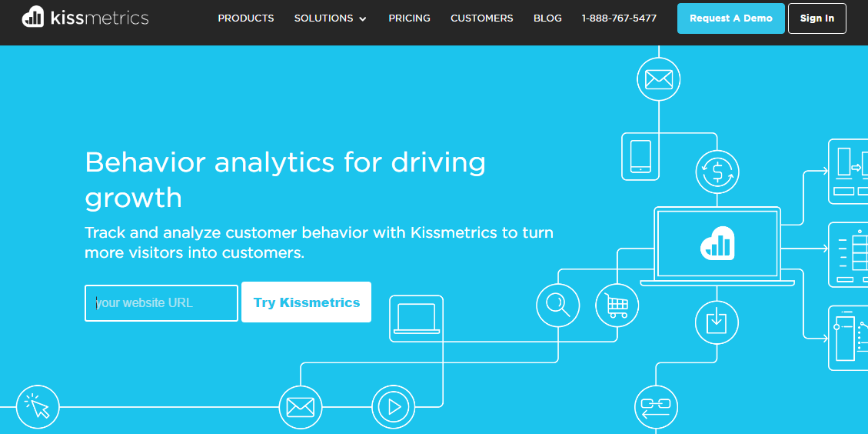Viewport: 868px width, 434px height.
Task: Click the small laptop outline icon
Action: [416, 318]
